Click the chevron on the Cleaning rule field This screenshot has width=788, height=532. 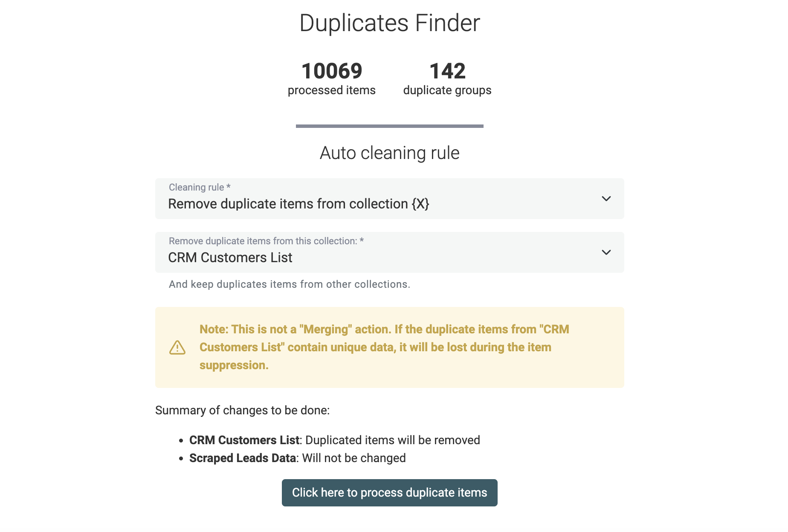[x=606, y=199]
